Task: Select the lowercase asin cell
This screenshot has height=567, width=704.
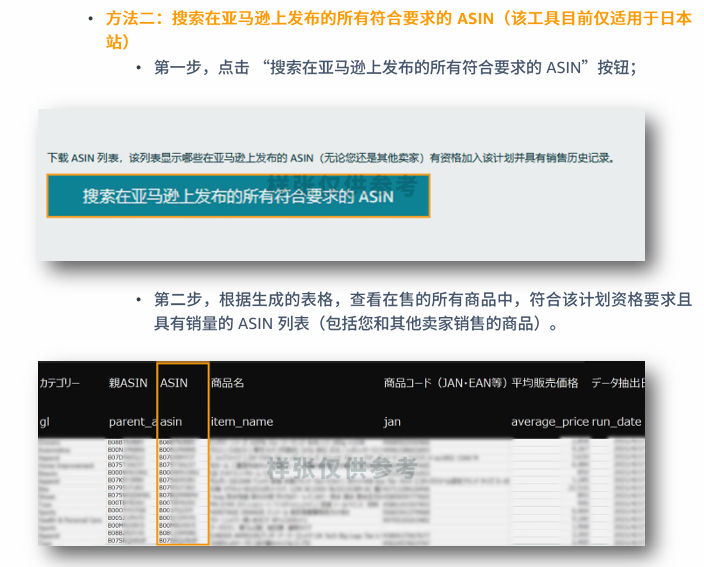Action: (x=171, y=422)
